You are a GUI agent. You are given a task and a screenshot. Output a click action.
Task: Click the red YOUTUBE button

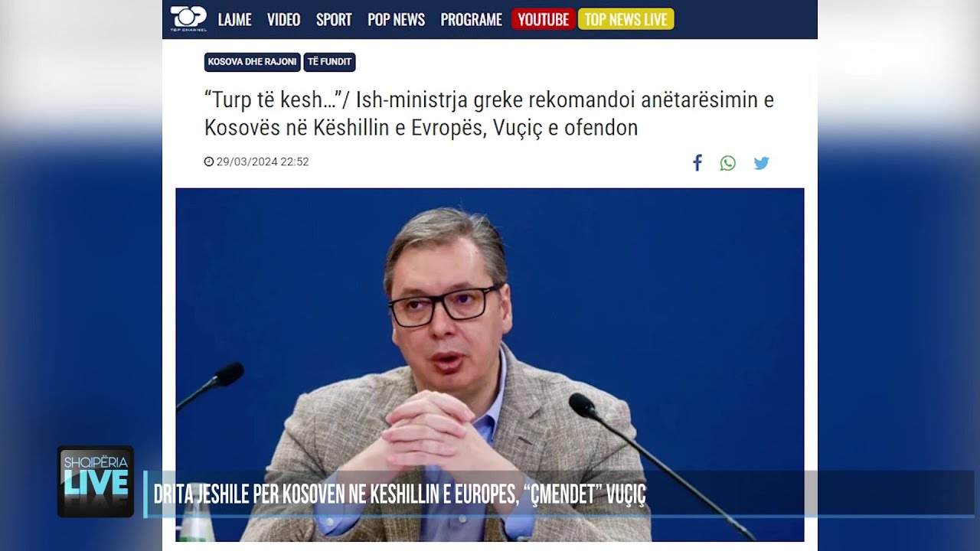tap(543, 19)
